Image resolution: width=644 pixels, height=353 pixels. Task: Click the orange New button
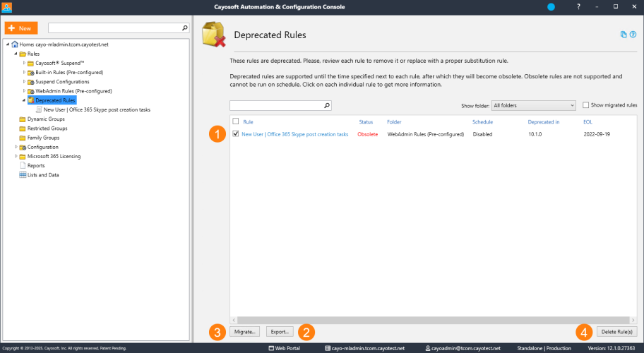point(21,28)
